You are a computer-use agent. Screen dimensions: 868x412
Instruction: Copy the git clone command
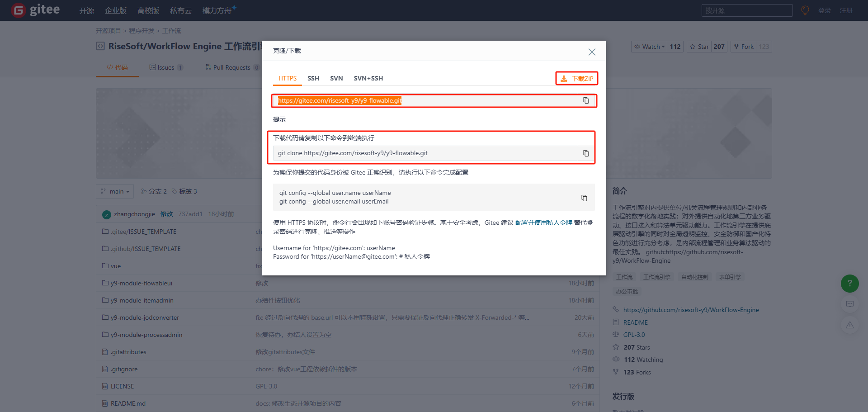click(586, 153)
